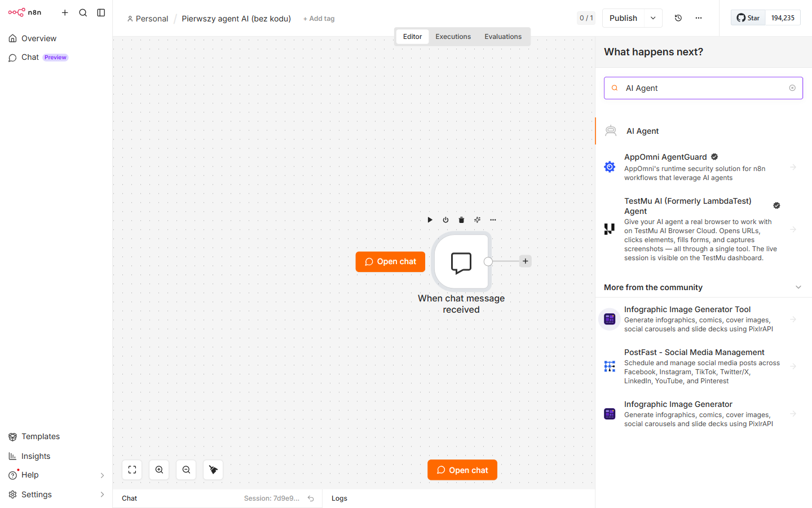Open Chat Preview in sidebar
Screen dimensions: 812x508
pyautogui.click(x=56, y=58)
